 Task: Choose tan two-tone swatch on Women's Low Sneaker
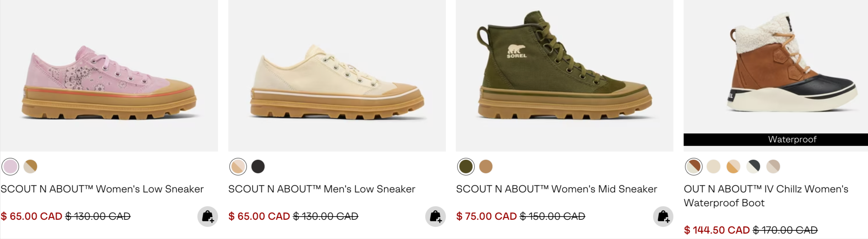(30, 167)
